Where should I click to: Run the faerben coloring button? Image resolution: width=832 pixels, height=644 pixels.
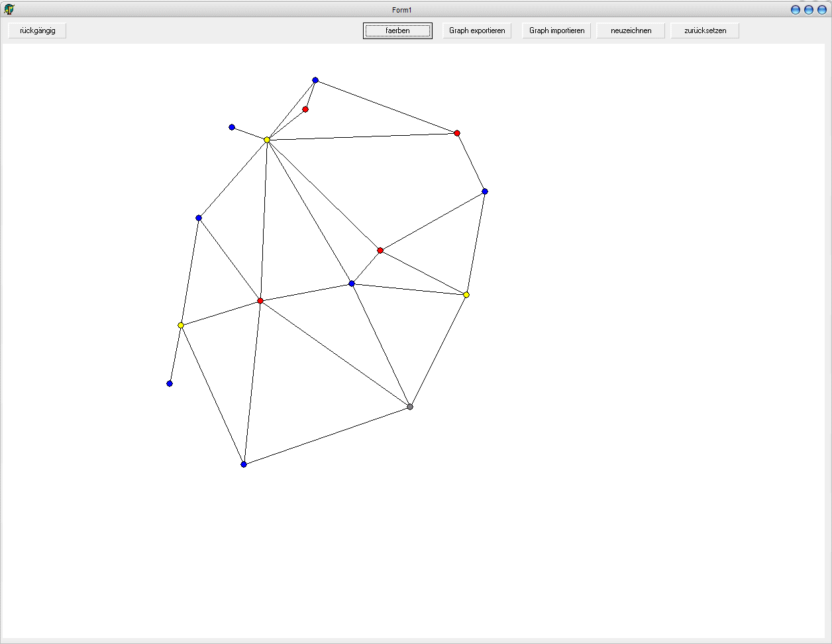point(397,30)
